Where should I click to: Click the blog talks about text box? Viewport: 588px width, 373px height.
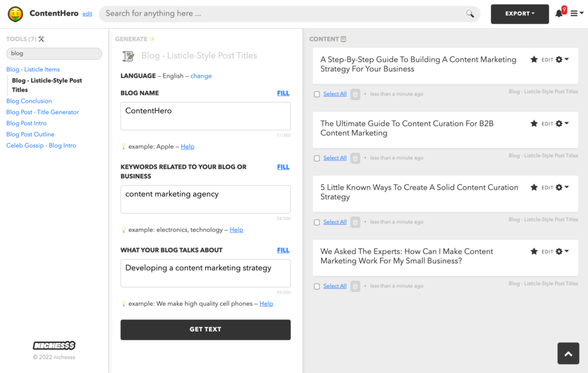[x=206, y=273]
